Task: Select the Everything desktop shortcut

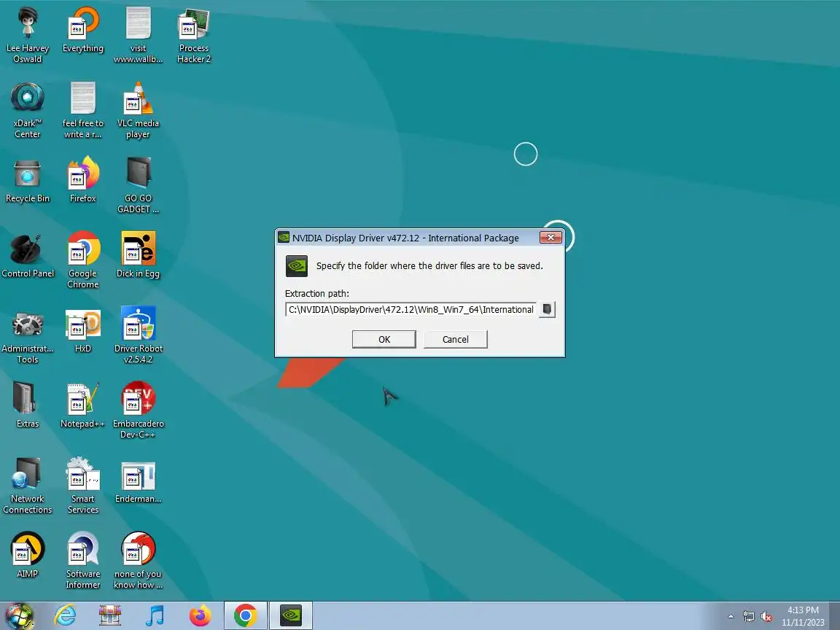Action: [83, 29]
